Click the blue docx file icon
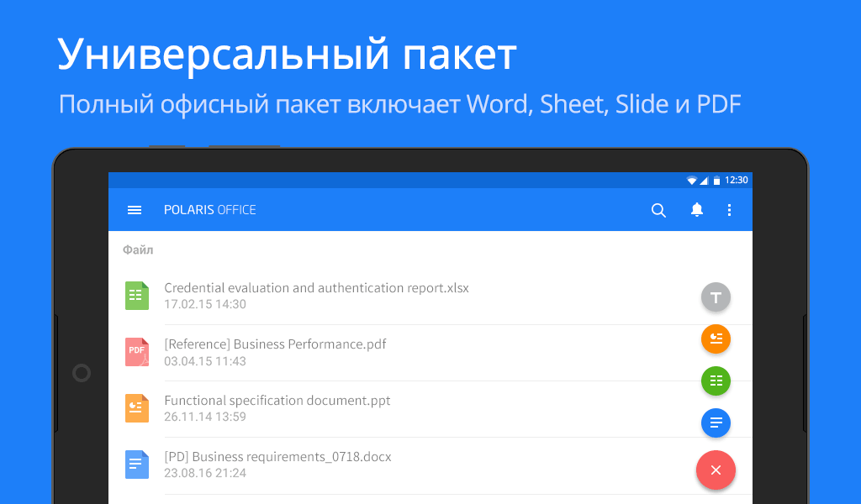 (136, 465)
